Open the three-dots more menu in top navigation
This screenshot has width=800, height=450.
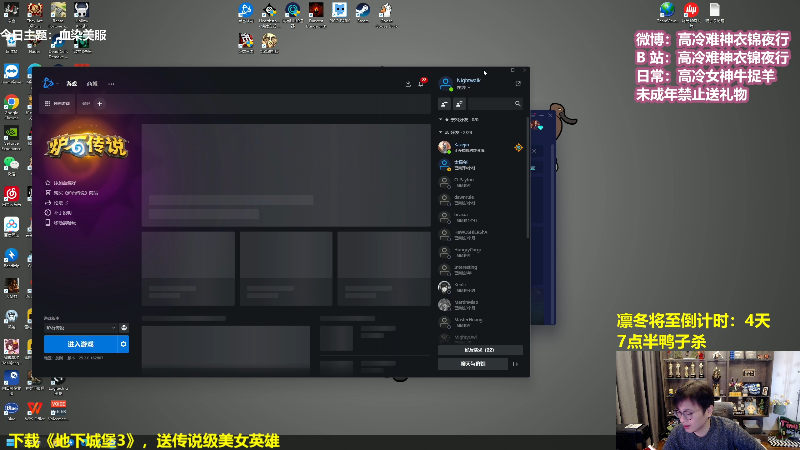(x=111, y=84)
